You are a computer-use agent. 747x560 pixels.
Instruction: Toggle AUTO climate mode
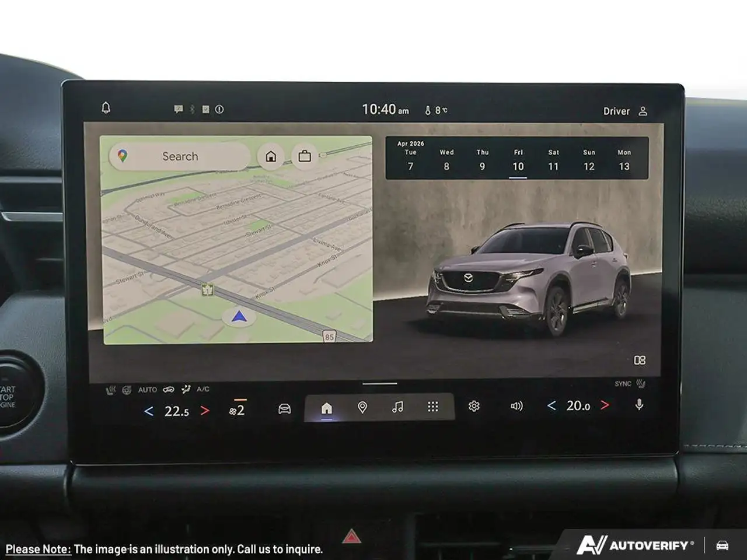click(x=148, y=390)
